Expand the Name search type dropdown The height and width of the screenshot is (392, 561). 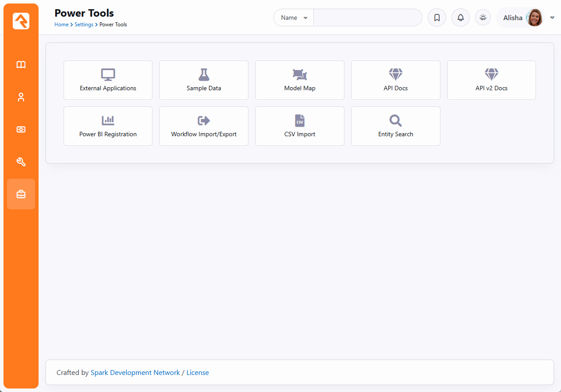(294, 18)
